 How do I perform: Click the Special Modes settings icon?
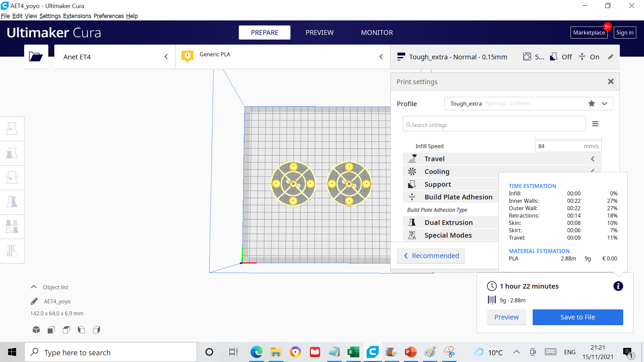(x=412, y=235)
